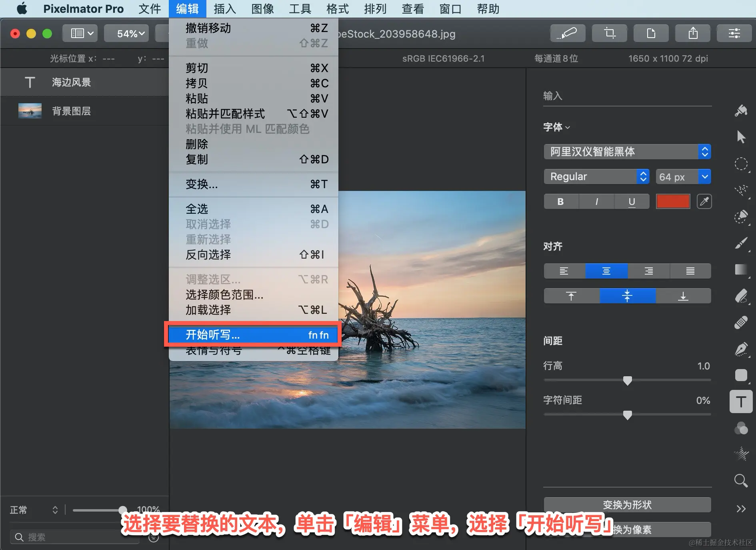Image resolution: width=756 pixels, height=550 pixels.
Task: Choose 撤销移动 from the Edit menu
Action: click(x=253, y=28)
